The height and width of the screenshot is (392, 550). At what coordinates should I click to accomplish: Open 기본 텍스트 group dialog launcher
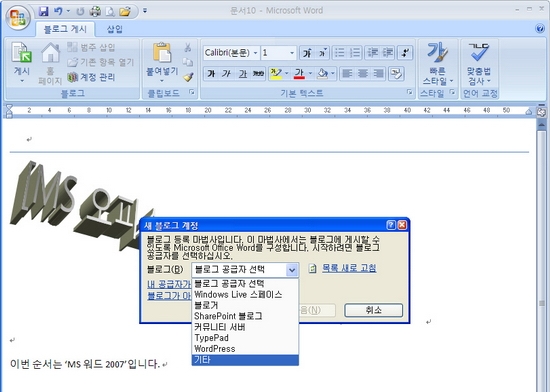point(409,92)
